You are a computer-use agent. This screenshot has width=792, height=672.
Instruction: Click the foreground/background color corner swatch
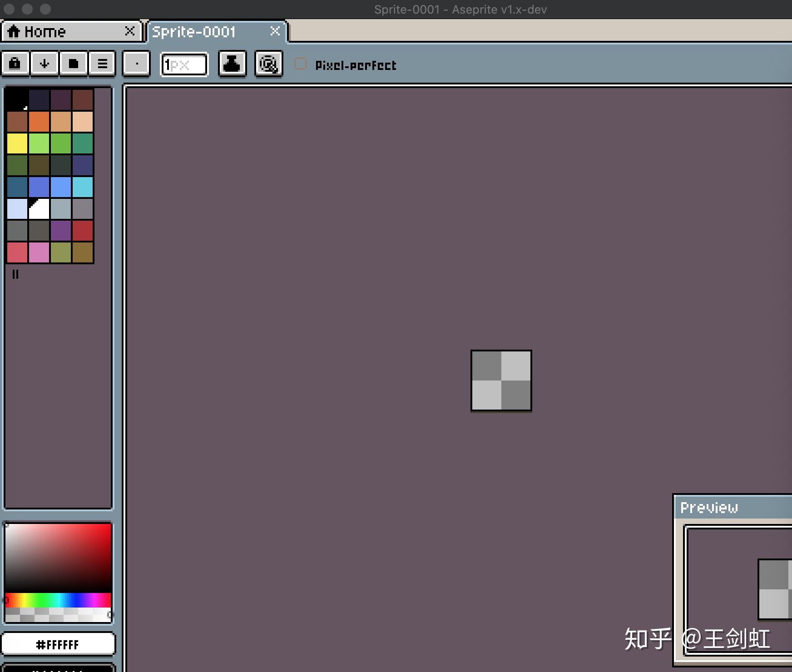(x=39, y=208)
